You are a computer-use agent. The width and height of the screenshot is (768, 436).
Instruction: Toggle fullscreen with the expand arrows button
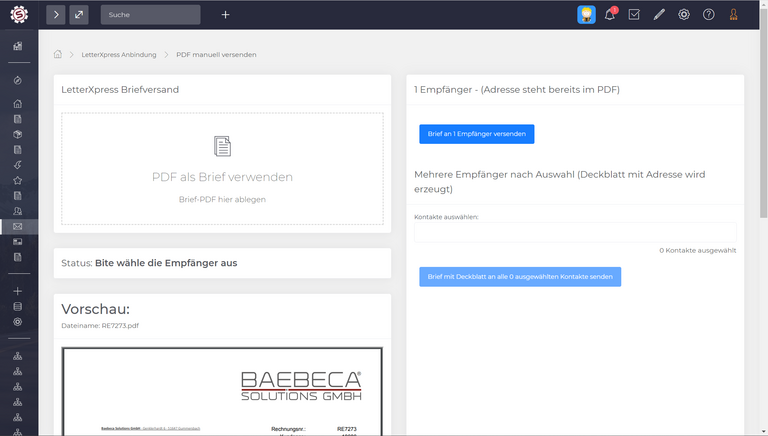point(79,15)
